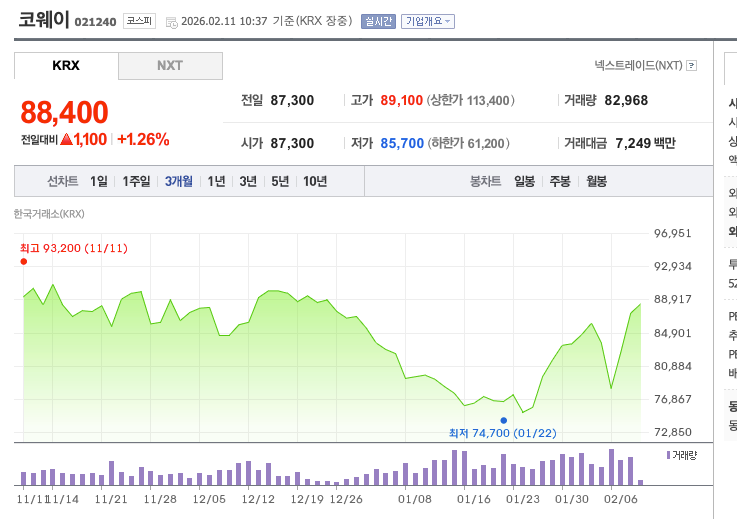Viewport: 737px width, 519px height.
Task: Click the red up-triangle change icon
Action: coord(66,139)
